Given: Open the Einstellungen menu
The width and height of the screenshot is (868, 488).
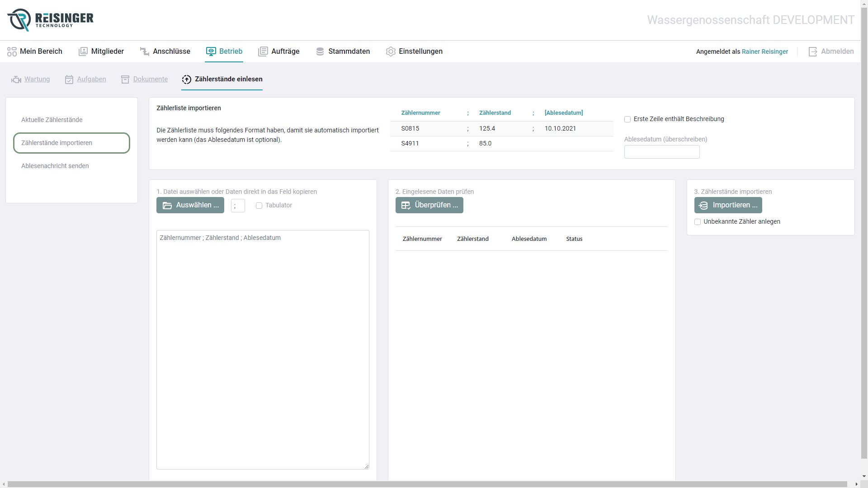Looking at the screenshot, I should pos(414,52).
